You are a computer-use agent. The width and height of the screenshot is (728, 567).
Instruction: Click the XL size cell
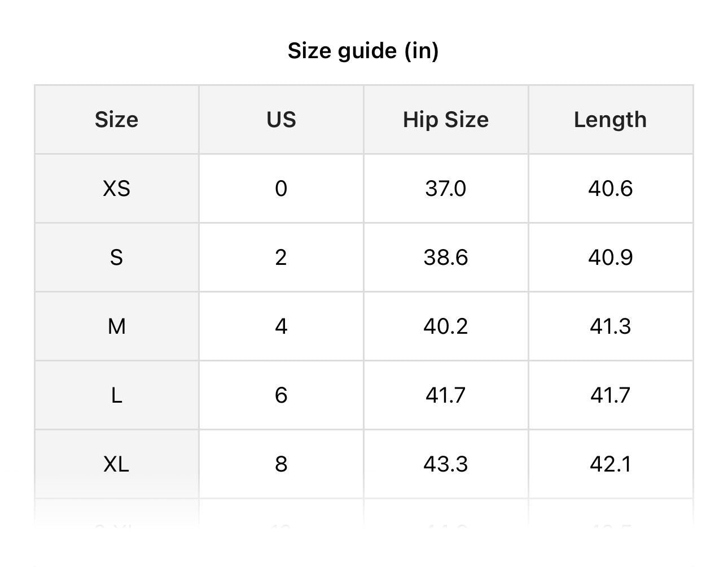pyautogui.click(x=116, y=464)
